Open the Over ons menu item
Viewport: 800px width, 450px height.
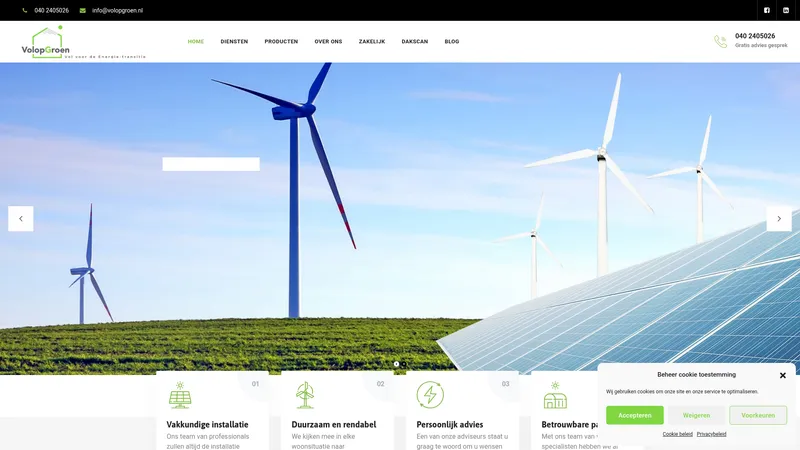(328, 41)
